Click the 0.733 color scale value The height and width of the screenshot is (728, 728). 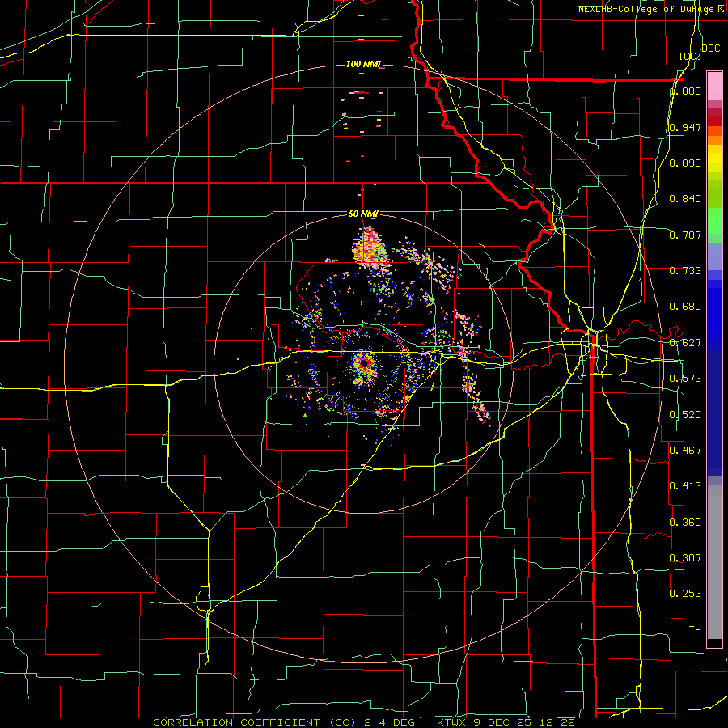685,271
